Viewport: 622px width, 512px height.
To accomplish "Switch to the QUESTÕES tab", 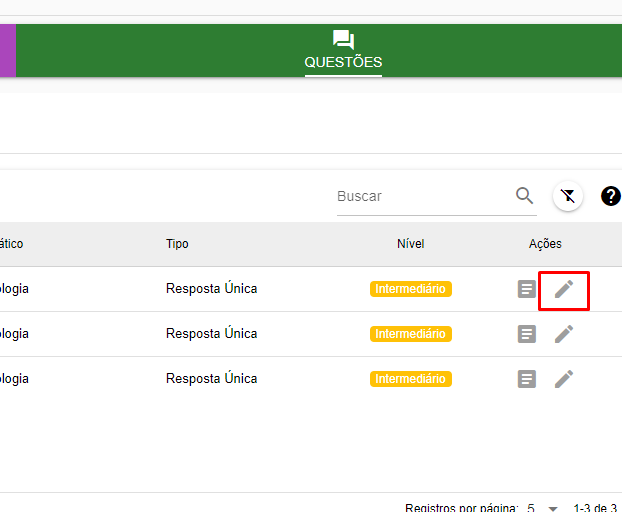I will coord(343,50).
